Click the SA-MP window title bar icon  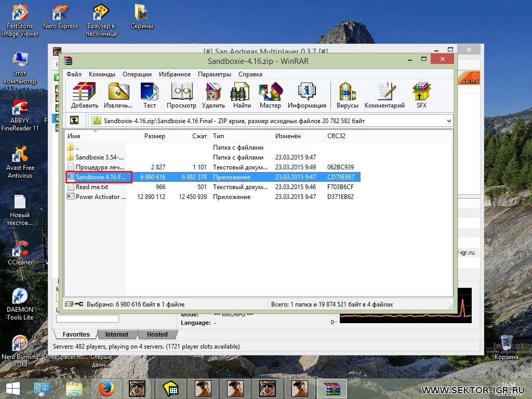[57, 51]
